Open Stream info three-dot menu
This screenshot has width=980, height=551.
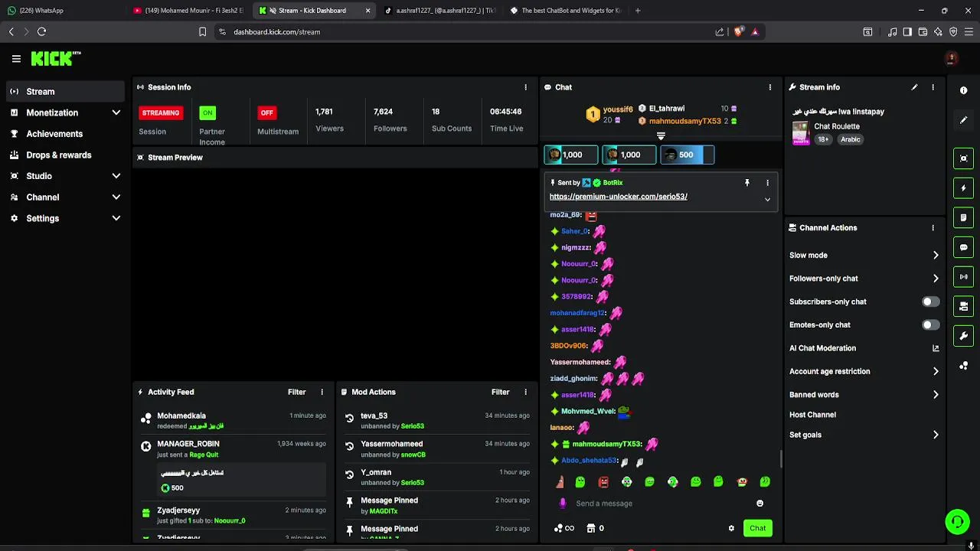933,87
